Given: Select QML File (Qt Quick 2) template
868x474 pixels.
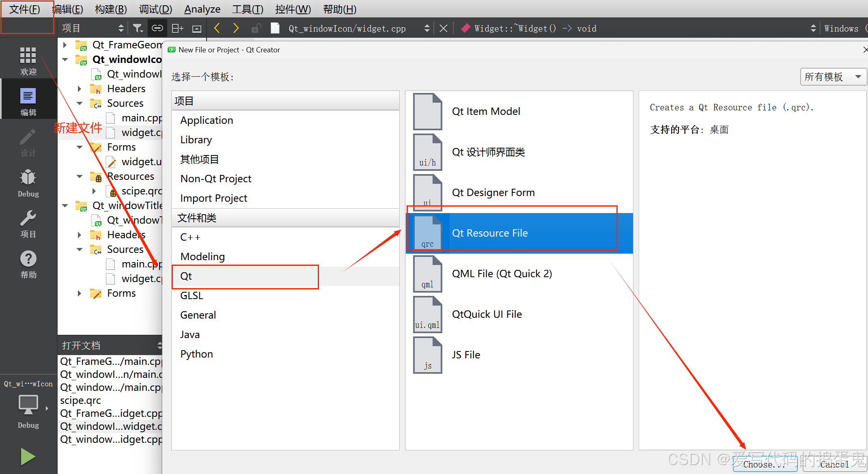Looking at the screenshot, I should click(519, 274).
